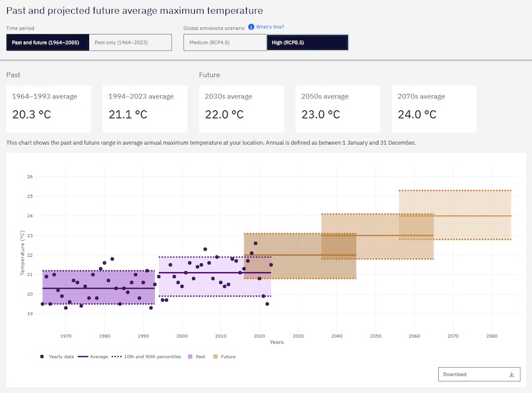Select Past and future (1964–2085) period

pos(47,43)
